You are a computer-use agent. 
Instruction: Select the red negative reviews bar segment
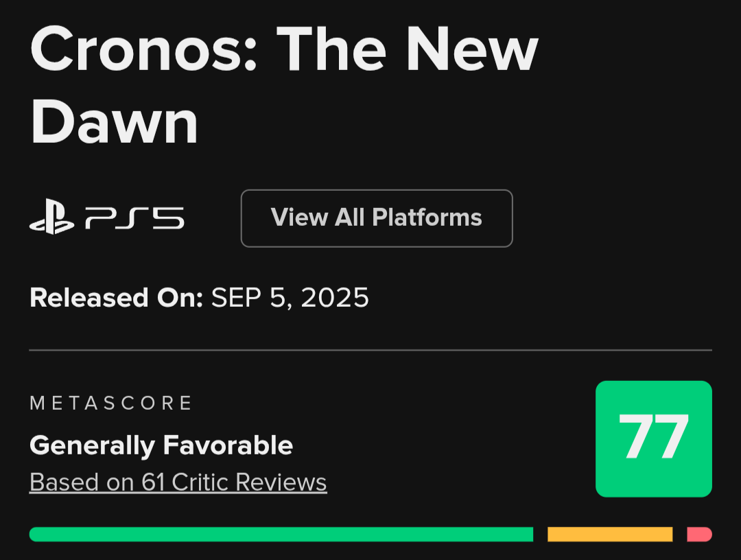tap(698, 534)
